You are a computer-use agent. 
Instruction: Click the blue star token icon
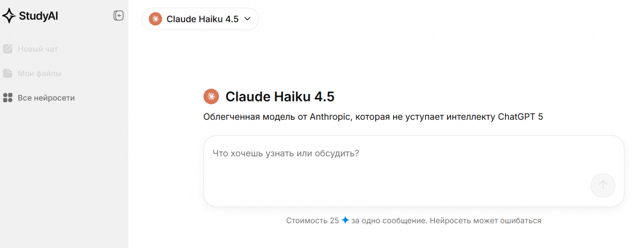point(345,220)
